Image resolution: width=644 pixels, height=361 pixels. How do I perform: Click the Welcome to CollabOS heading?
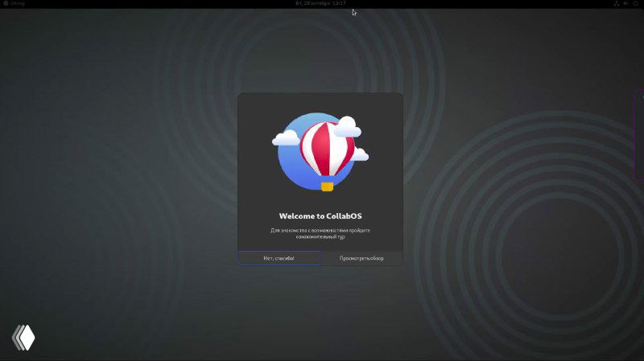click(x=320, y=215)
